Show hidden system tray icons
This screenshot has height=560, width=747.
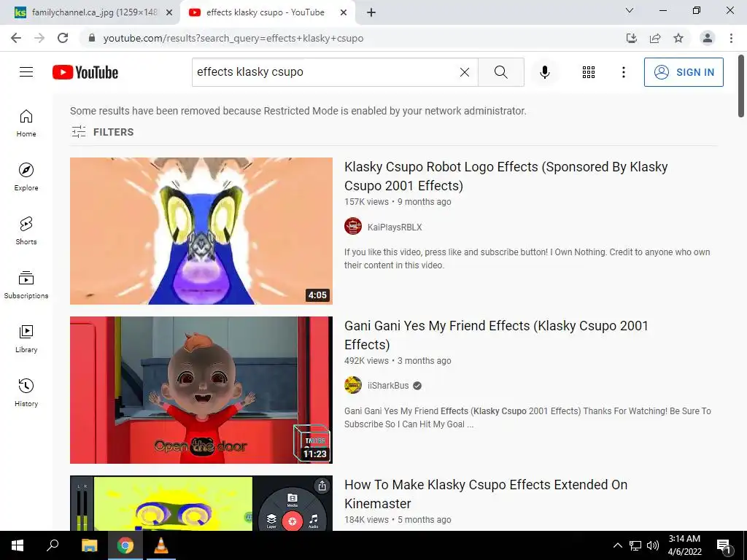(x=617, y=545)
